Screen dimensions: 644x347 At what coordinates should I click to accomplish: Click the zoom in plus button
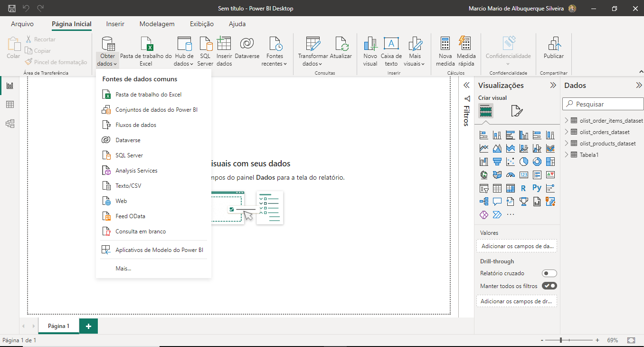click(597, 340)
